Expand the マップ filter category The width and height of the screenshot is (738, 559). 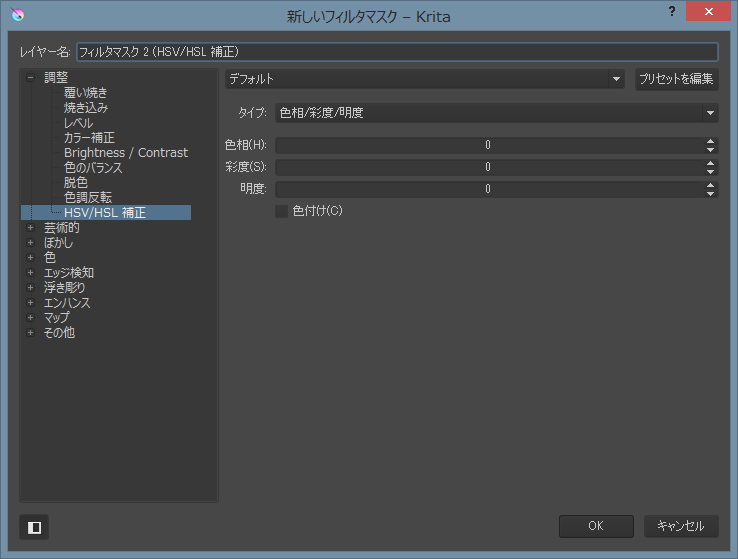(x=31, y=318)
